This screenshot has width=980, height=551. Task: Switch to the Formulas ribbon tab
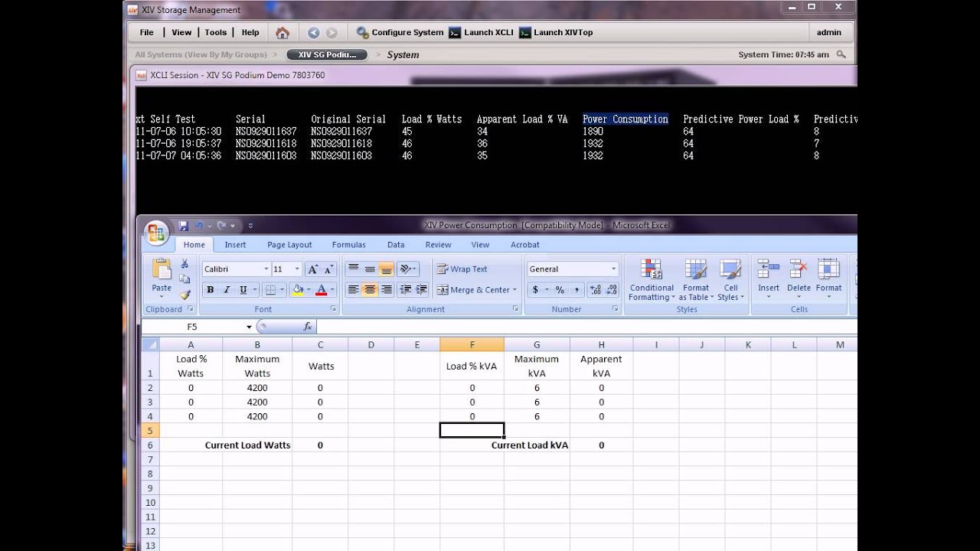(x=348, y=245)
